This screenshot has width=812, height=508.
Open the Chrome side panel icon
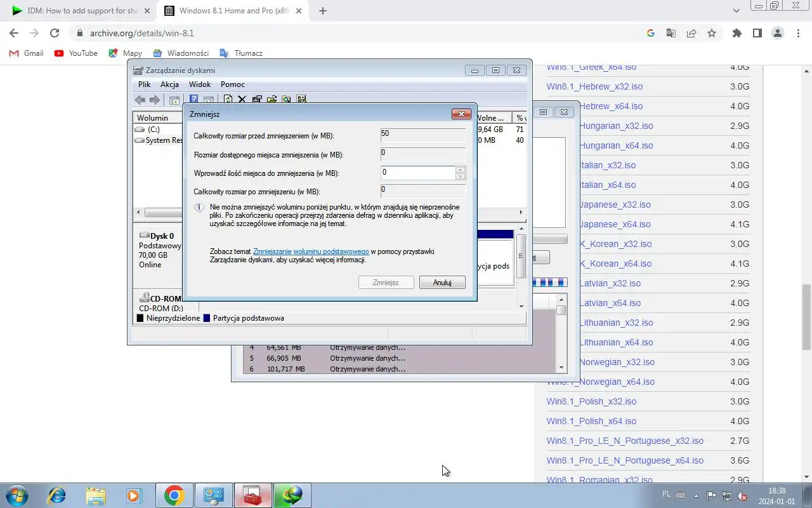[x=757, y=33]
